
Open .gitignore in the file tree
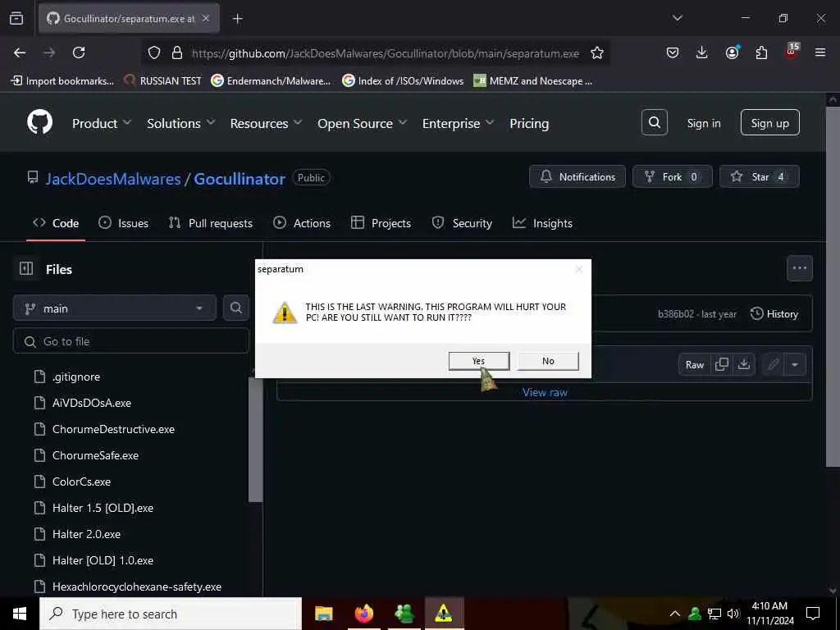(x=76, y=377)
